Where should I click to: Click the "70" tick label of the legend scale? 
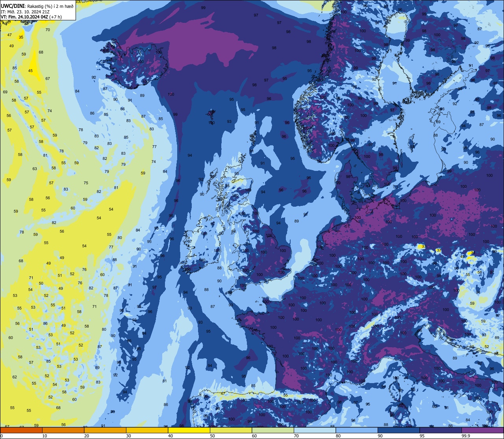pyautogui.click(x=296, y=436)
